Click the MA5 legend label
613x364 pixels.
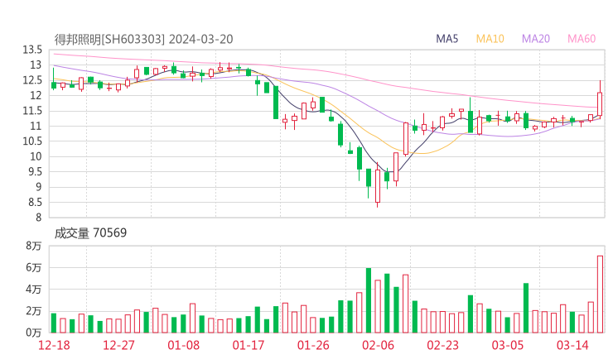446,39
